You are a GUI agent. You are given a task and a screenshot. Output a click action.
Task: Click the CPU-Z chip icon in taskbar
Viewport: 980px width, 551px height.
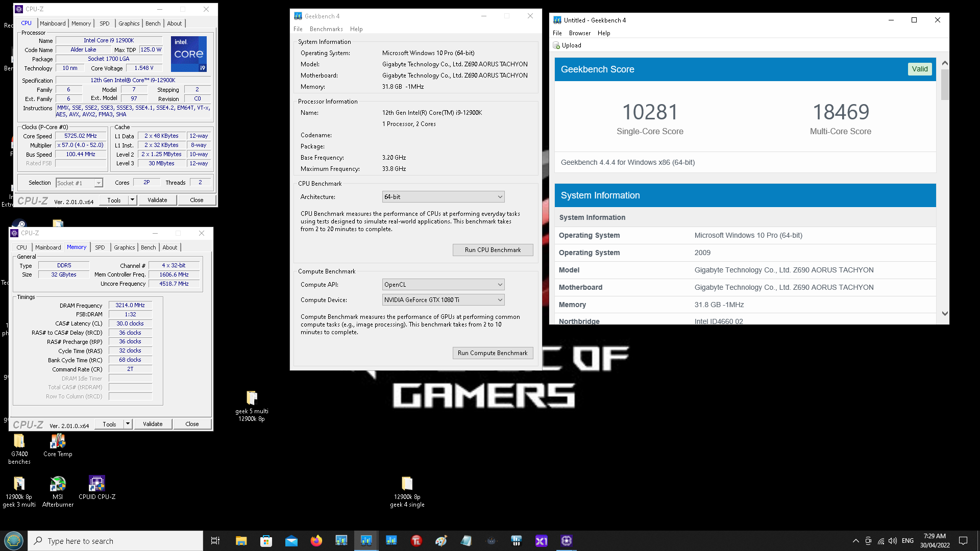566,541
